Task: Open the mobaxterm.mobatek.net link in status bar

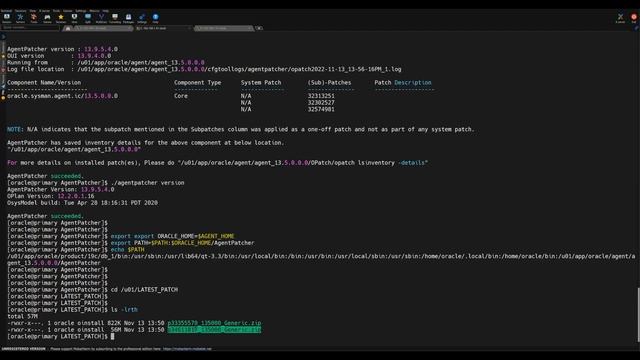Action: point(187,349)
